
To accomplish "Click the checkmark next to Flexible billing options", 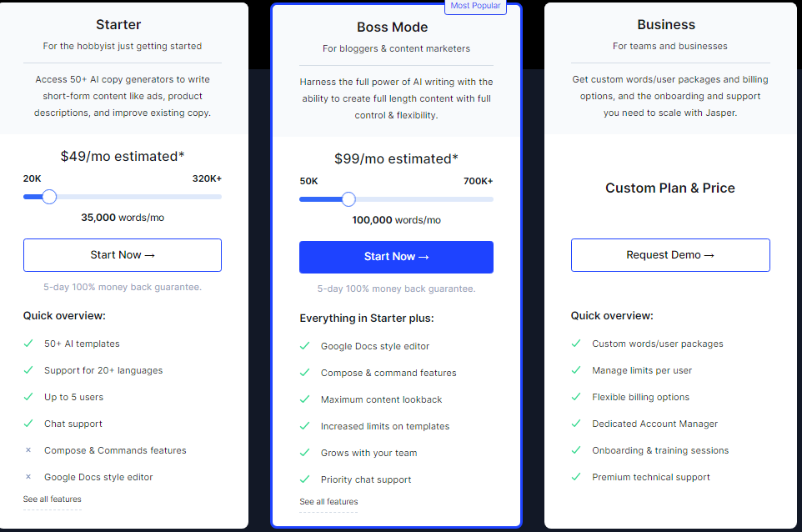I will click(x=576, y=397).
